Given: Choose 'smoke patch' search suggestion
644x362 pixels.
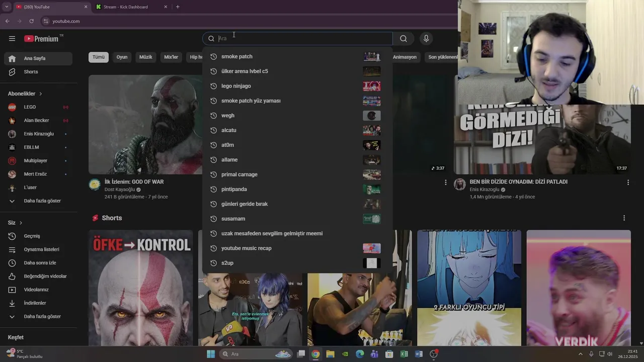Looking at the screenshot, I should pyautogui.click(x=297, y=56).
